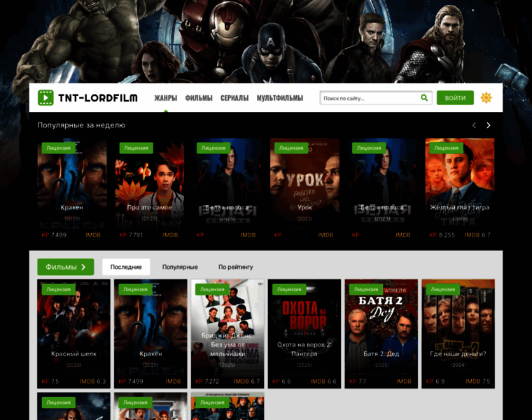Open Бриджит Джонс movie card
Screen dimensions: 532x420
[227, 334]
